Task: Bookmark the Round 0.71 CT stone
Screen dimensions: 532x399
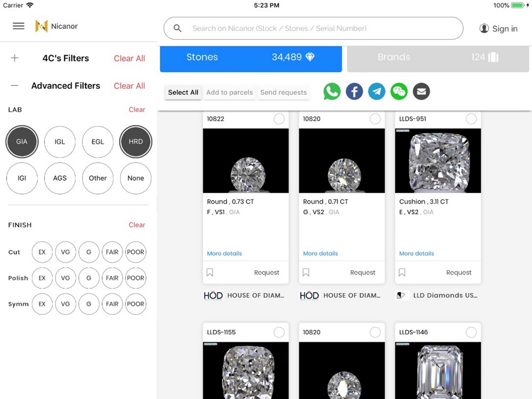Action: (x=306, y=272)
